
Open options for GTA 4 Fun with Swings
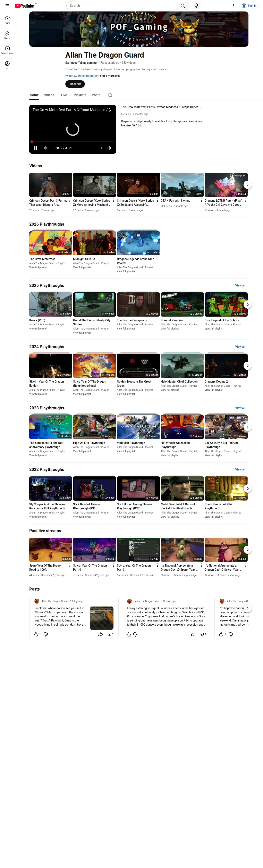point(201,200)
